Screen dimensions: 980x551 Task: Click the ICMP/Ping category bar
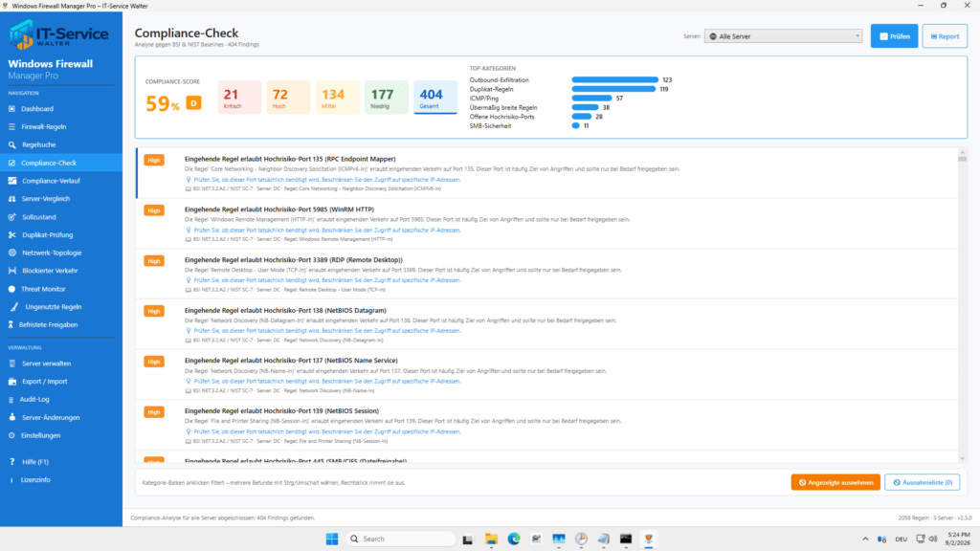(x=591, y=99)
